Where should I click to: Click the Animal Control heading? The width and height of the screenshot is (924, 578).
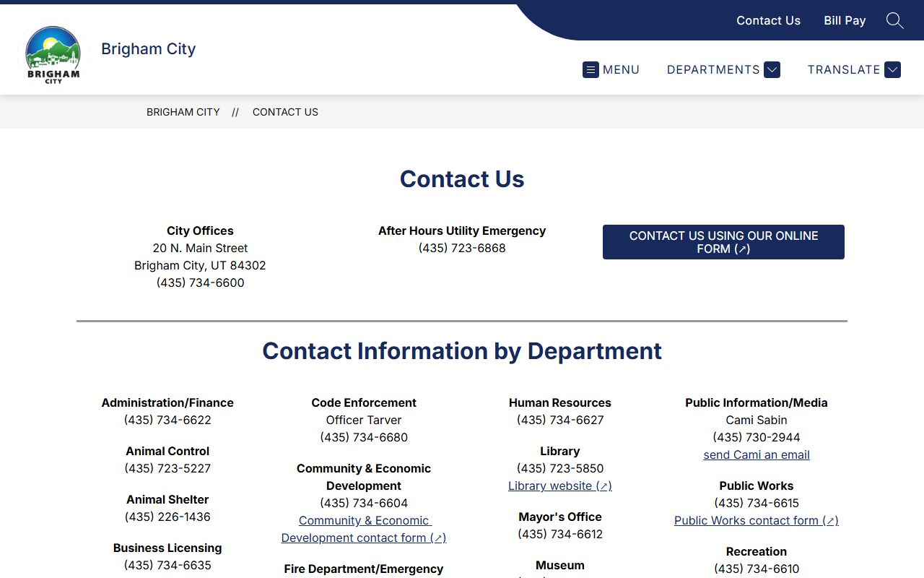pyautogui.click(x=167, y=451)
